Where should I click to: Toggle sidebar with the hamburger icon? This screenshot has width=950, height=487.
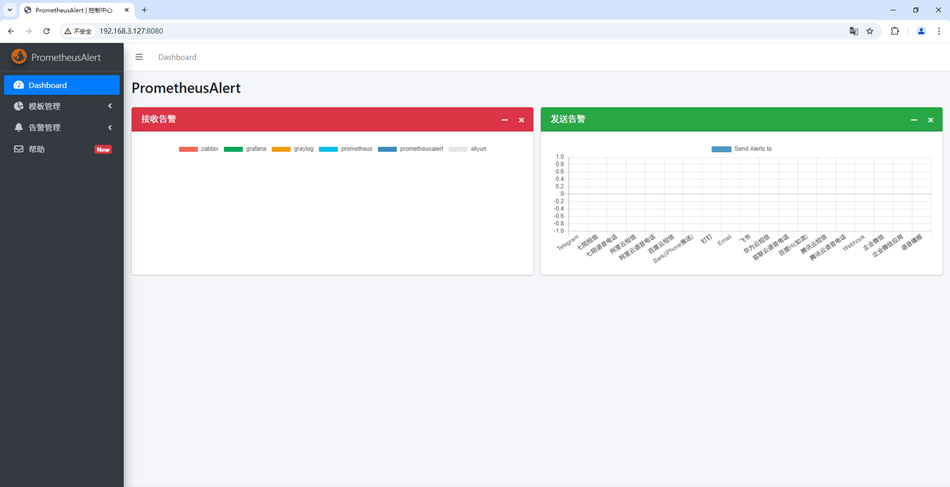[139, 57]
